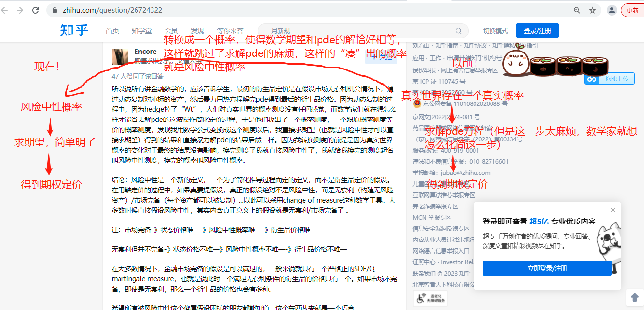The height and width of the screenshot is (310, 644).
Task: Click the Encore author avatar
Action: pos(120,56)
